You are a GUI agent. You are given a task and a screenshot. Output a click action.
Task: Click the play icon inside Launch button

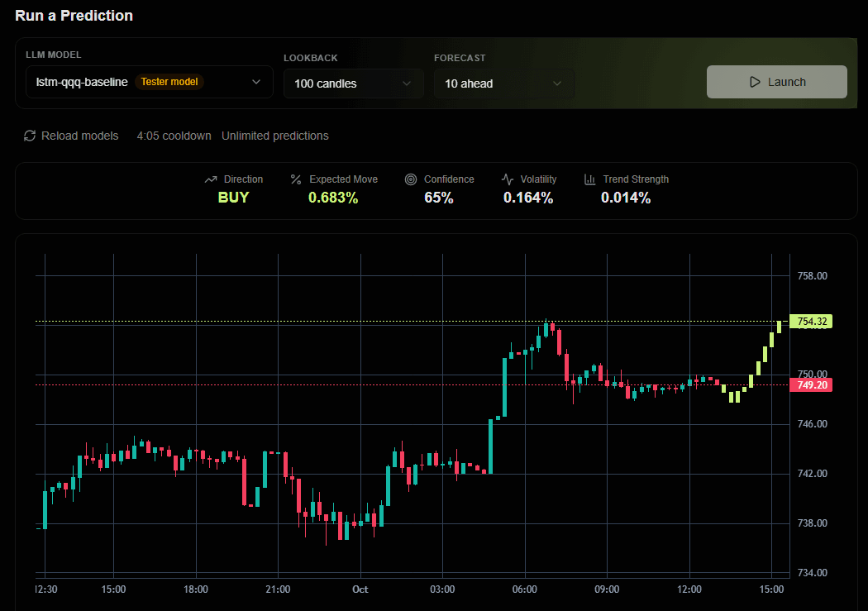point(755,82)
